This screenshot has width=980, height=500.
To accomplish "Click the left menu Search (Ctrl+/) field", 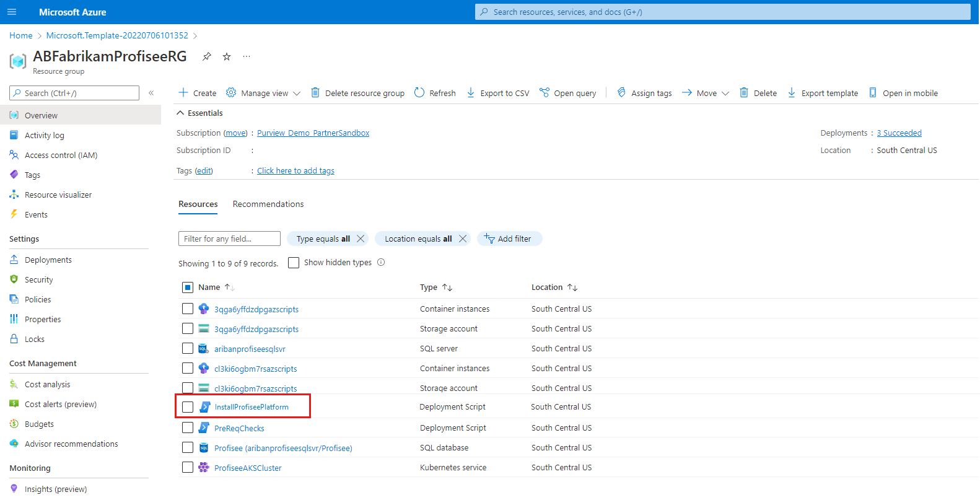I will [74, 93].
